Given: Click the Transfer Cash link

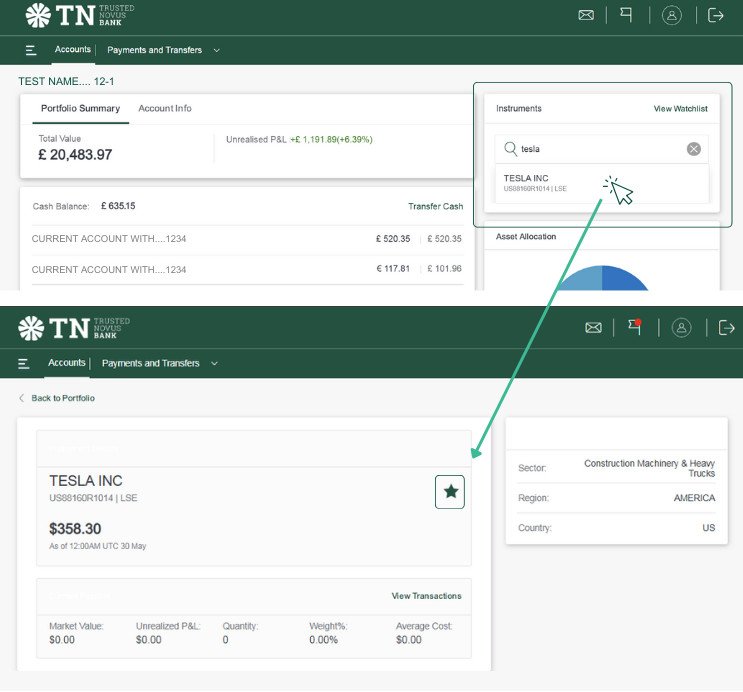Looking at the screenshot, I should click(435, 206).
